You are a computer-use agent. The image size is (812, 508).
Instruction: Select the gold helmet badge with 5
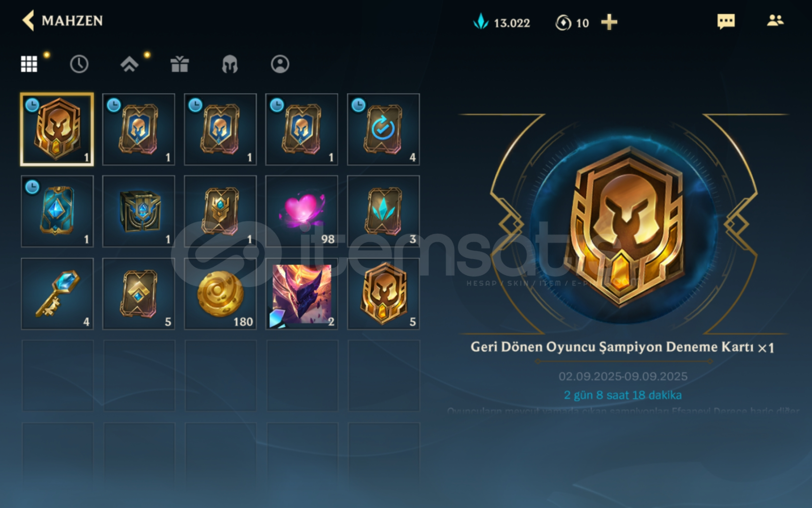pos(383,294)
